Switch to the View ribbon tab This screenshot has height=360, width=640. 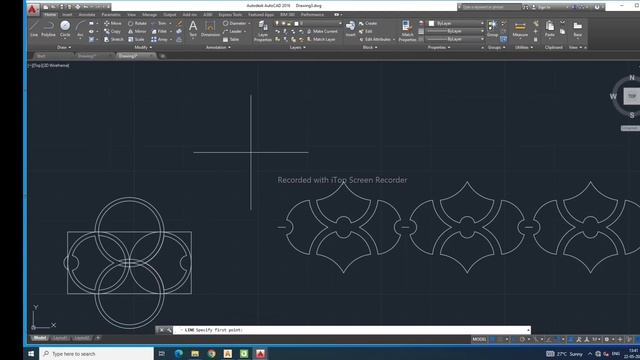pos(131,15)
